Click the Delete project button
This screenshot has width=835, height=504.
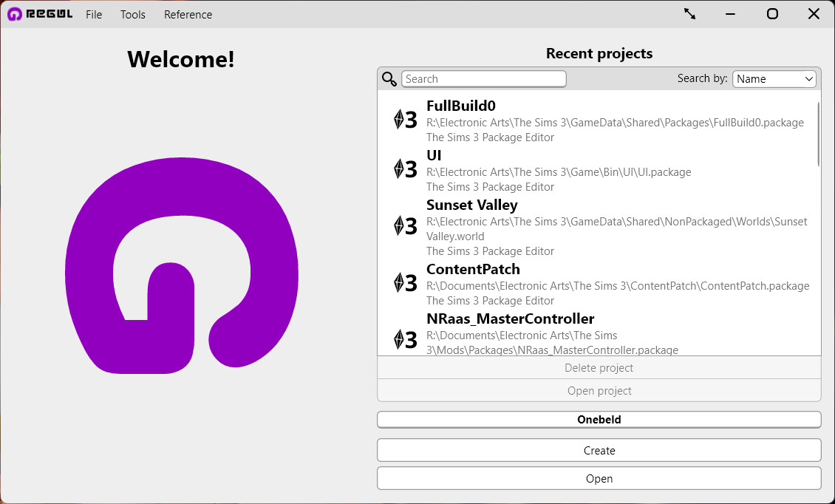click(x=599, y=367)
